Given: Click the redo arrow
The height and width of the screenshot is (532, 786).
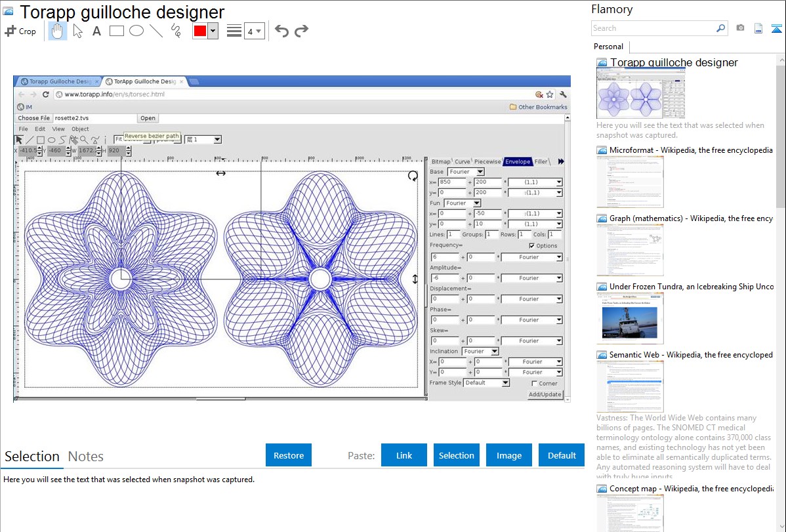Looking at the screenshot, I should (x=301, y=31).
